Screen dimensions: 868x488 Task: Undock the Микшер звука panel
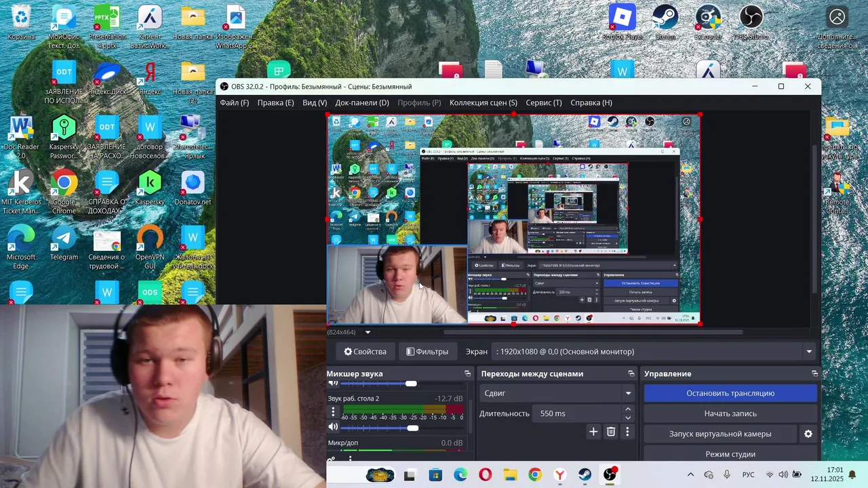(x=467, y=373)
